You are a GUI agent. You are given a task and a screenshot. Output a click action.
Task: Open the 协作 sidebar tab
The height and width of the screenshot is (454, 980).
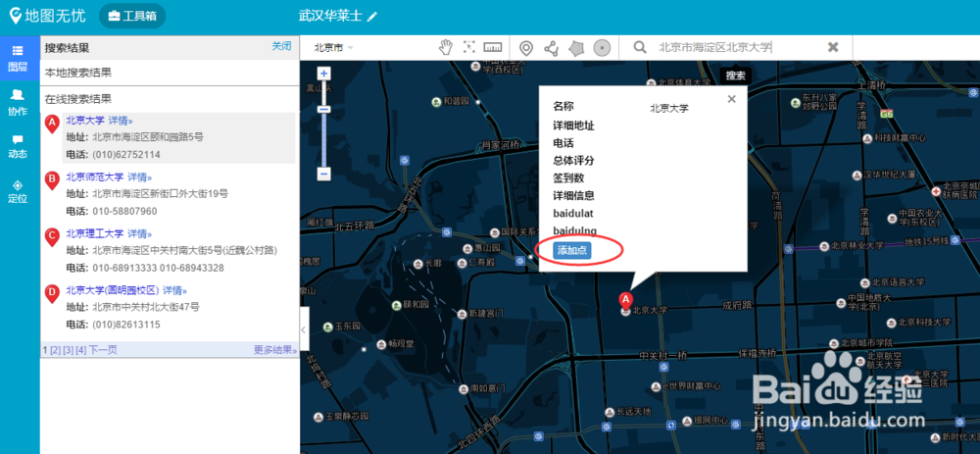pyautogui.click(x=18, y=103)
